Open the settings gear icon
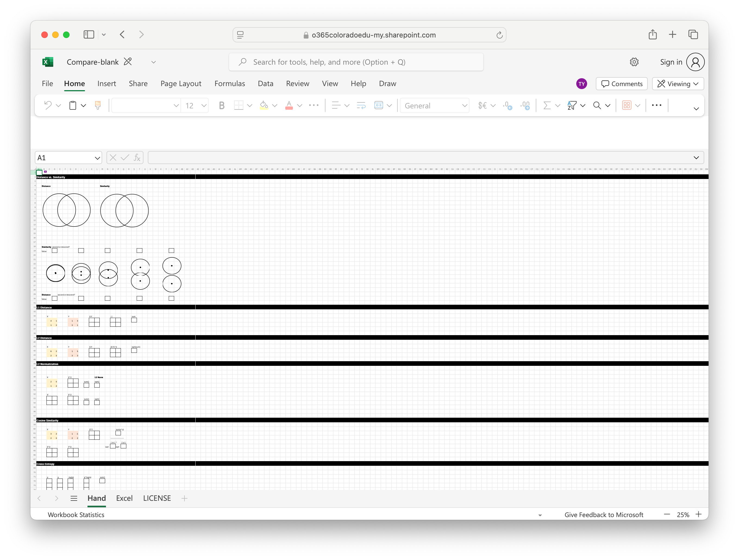Viewport: 739px width, 560px height. (634, 62)
